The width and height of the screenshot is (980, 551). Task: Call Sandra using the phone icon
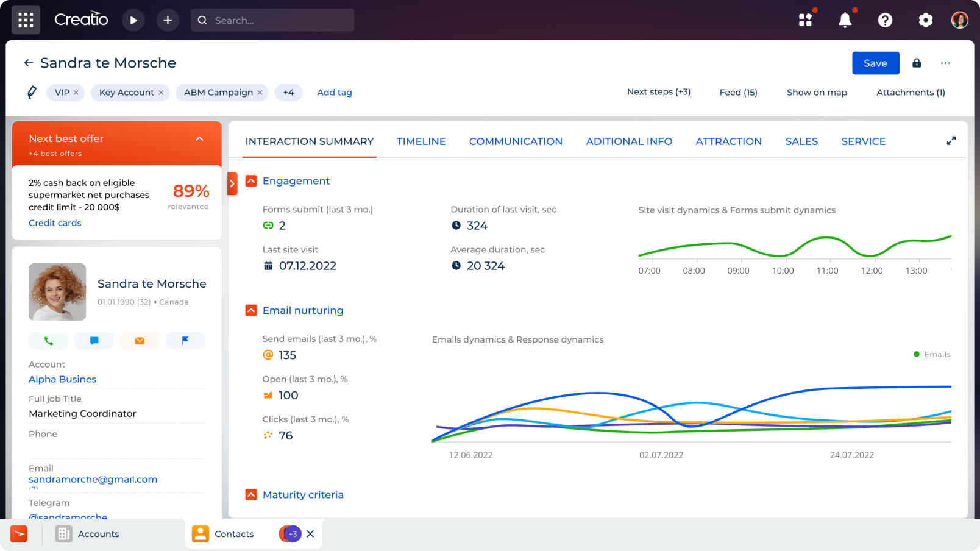tap(48, 341)
